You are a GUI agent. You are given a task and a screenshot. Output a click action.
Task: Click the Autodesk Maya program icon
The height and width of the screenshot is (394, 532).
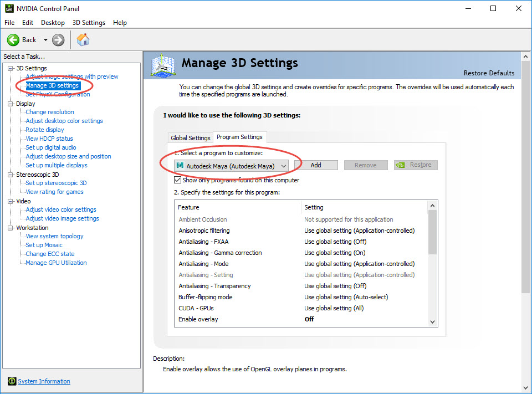[x=180, y=166]
